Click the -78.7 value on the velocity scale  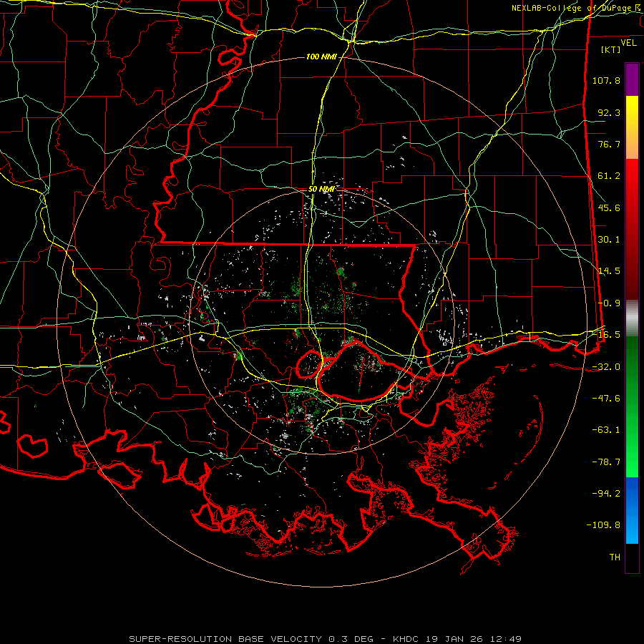point(606,462)
